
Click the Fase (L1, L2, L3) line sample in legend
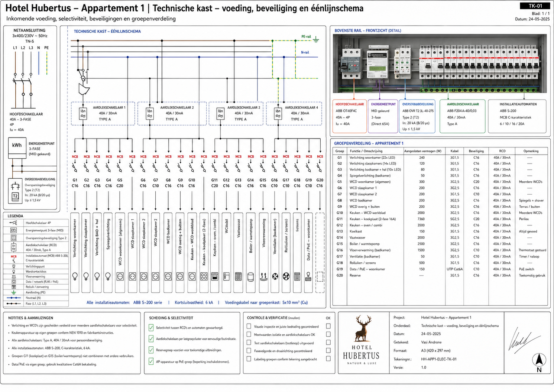coord(14,304)
